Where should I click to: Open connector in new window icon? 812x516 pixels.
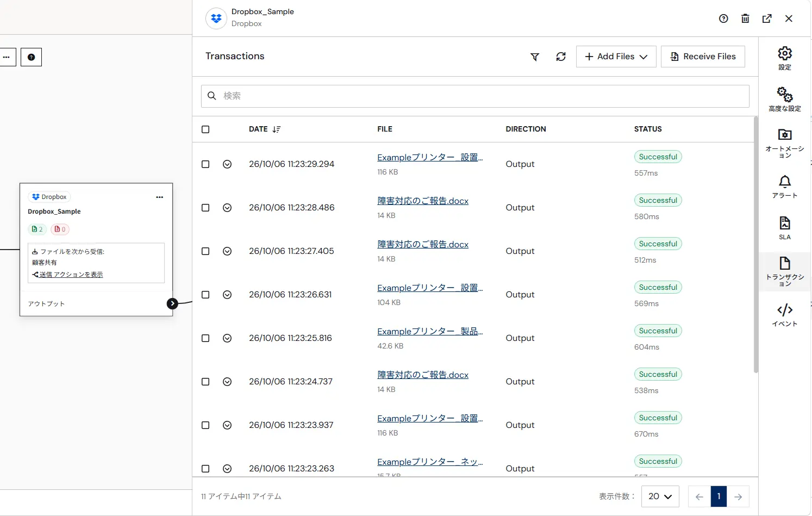pyautogui.click(x=767, y=18)
